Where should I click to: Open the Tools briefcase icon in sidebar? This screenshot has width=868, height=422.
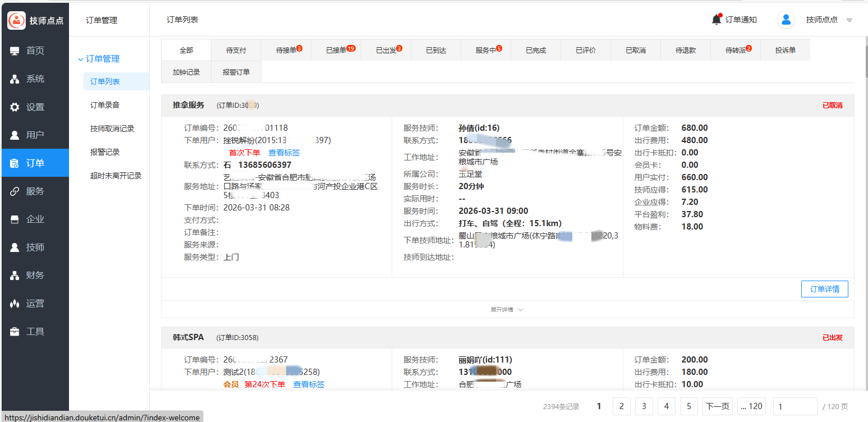coord(15,332)
